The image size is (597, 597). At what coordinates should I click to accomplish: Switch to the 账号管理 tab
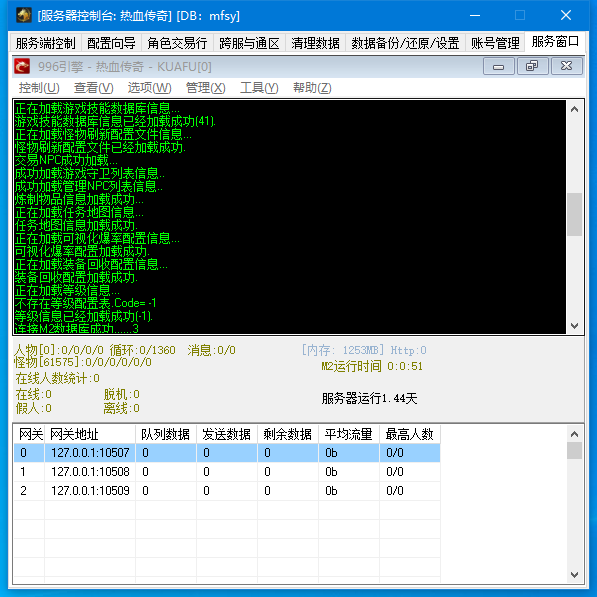pyautogui.click(x=495, y=43)
